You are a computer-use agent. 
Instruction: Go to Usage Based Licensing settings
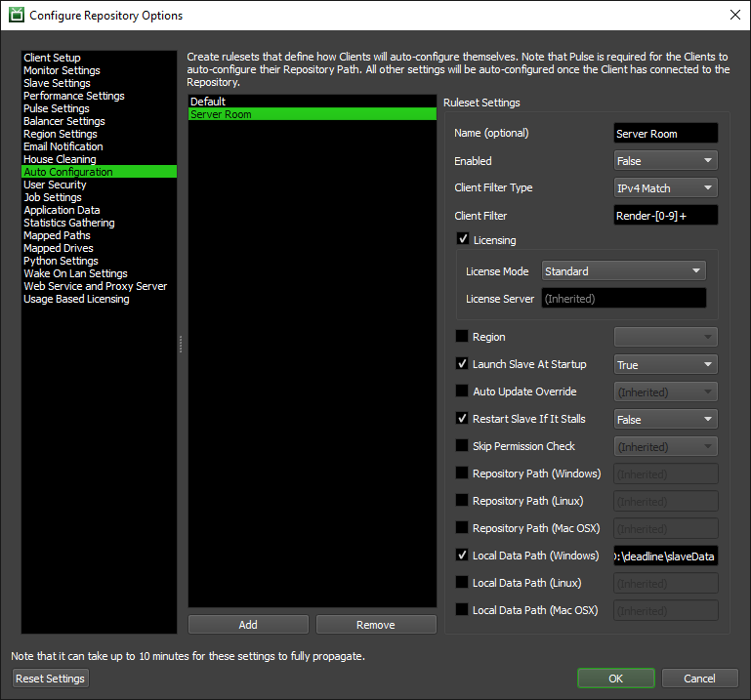(x=76, y=299)
